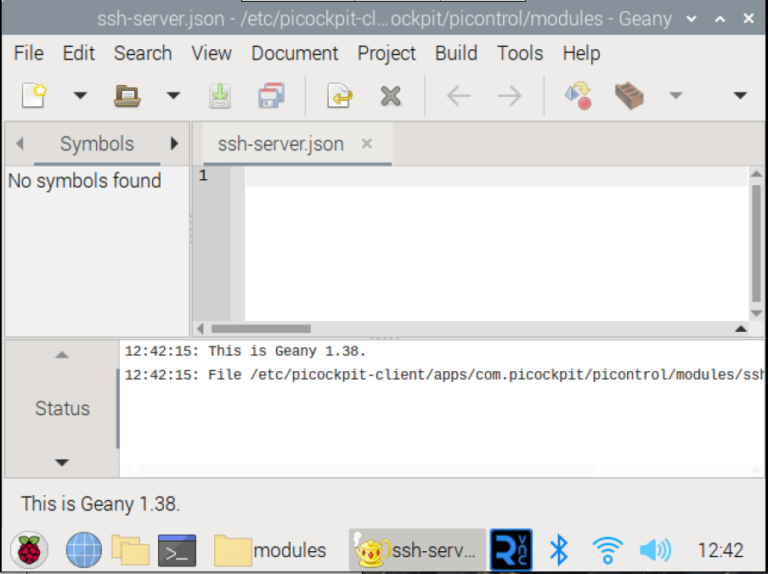Select the Status message tab
Screen dimensions: 768x574
point(62,408)
